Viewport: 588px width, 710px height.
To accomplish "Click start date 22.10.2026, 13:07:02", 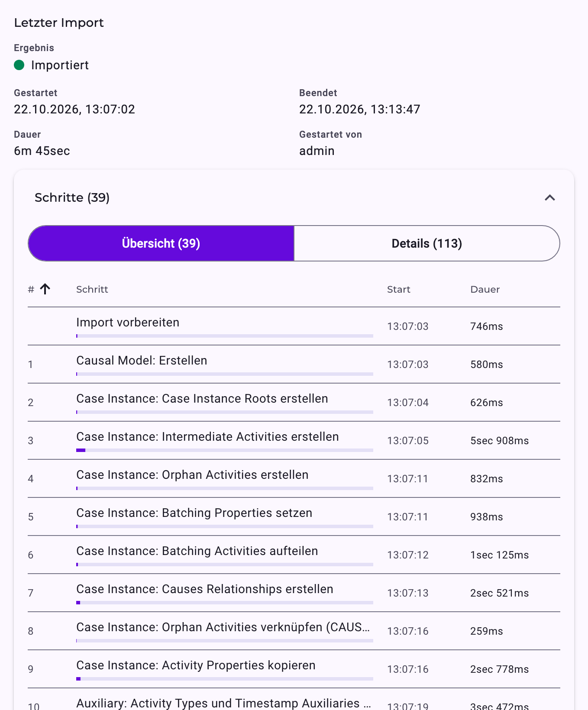I will [74, 109].
